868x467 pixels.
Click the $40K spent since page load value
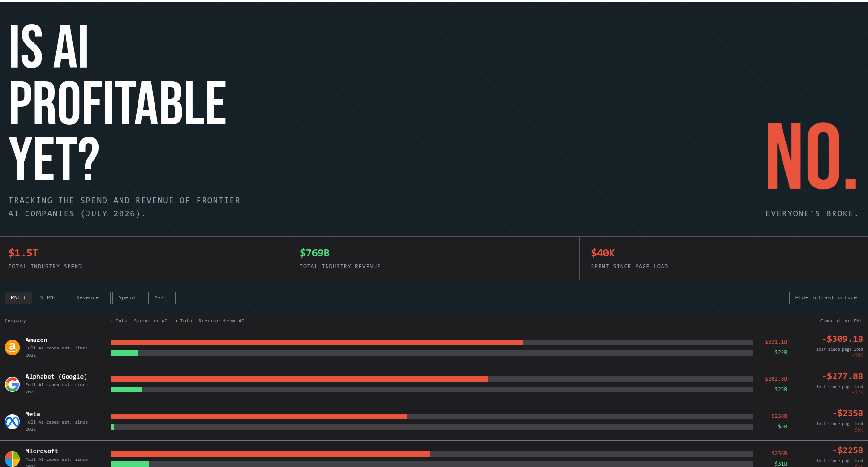[603, 253]
